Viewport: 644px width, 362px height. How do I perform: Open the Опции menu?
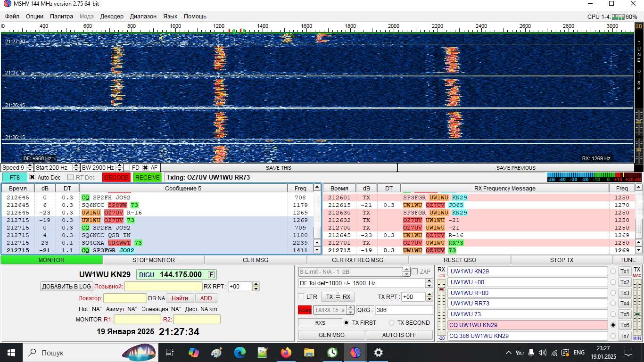(x=34, y=16)
